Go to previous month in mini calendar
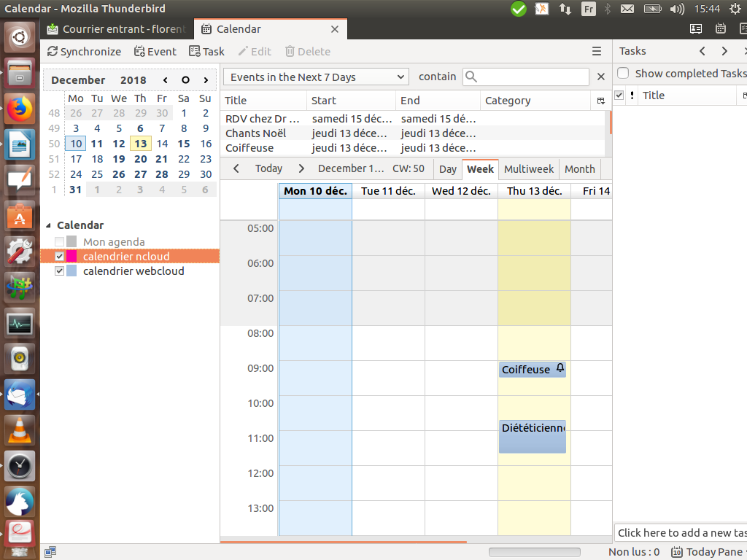 pyautogui.click(x=166, y=80)
